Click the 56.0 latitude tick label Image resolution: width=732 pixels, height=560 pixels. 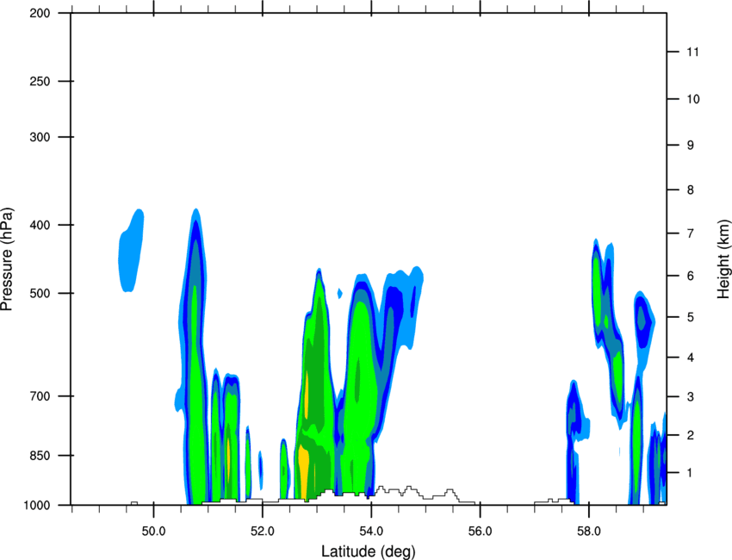(481, 532)
